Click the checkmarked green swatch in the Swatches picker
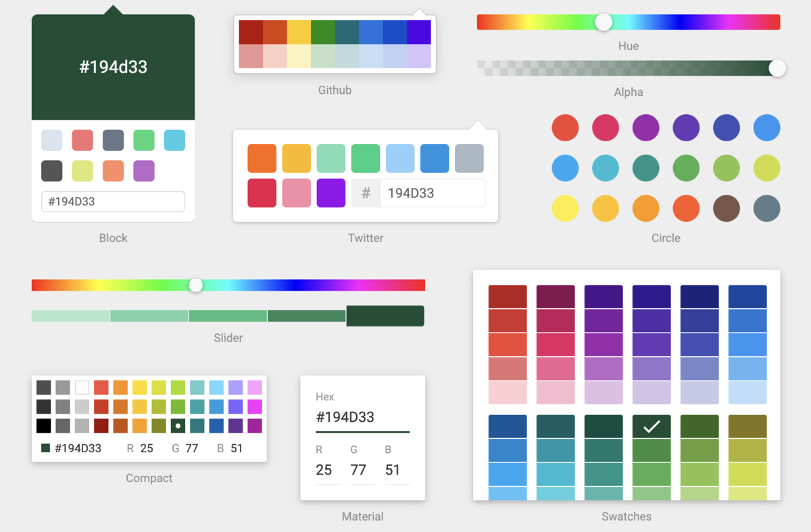This screenshot has width=811, height=532. pos(651,426)
